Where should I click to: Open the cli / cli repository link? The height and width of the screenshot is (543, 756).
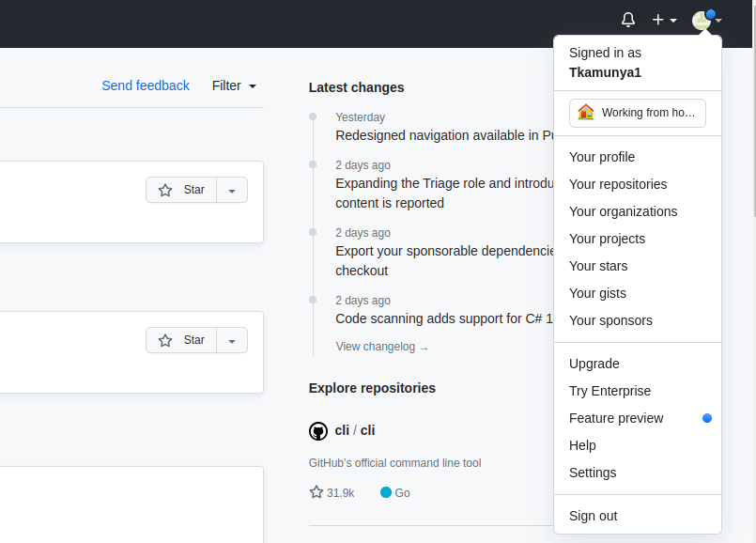tap(355, 430)
